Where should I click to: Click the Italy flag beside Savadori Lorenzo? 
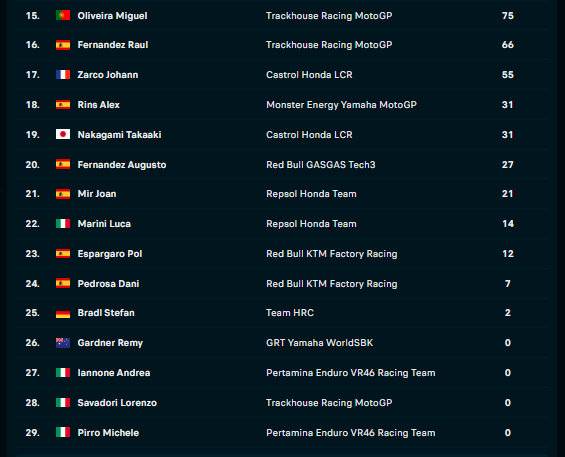(63, 403)
